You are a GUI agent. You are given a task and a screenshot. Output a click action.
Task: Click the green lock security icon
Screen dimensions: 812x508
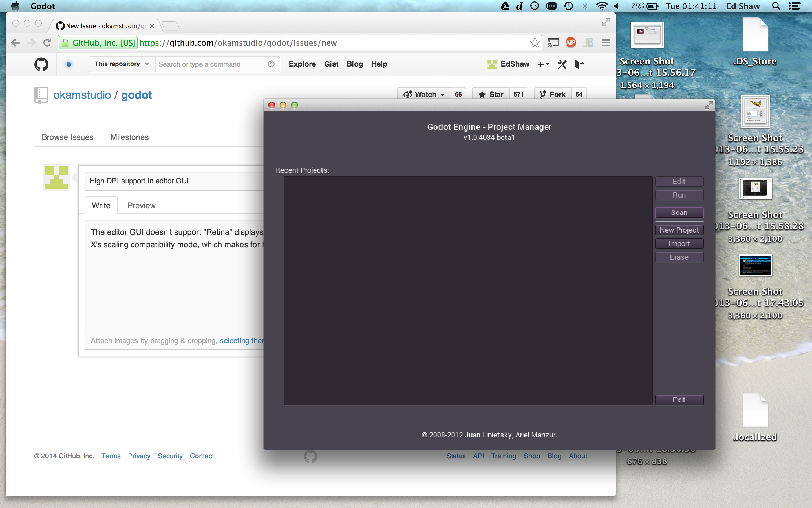[x=65, y=43]
